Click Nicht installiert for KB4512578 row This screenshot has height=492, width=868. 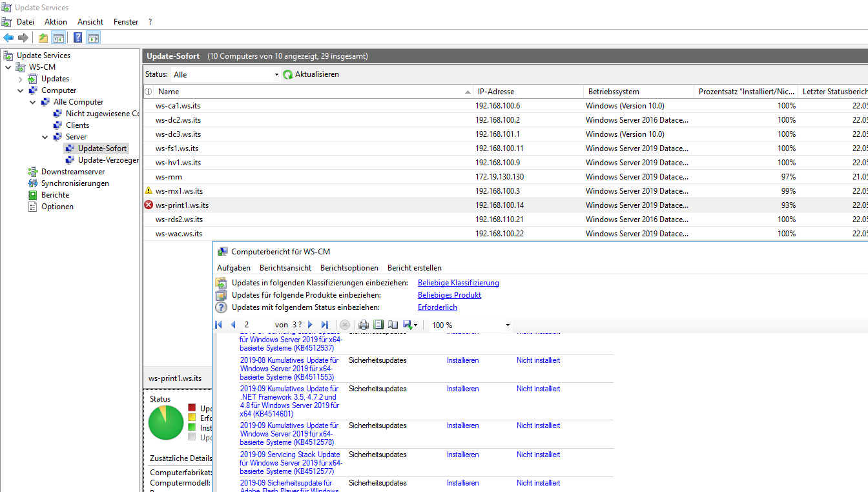tap(538, 425)
